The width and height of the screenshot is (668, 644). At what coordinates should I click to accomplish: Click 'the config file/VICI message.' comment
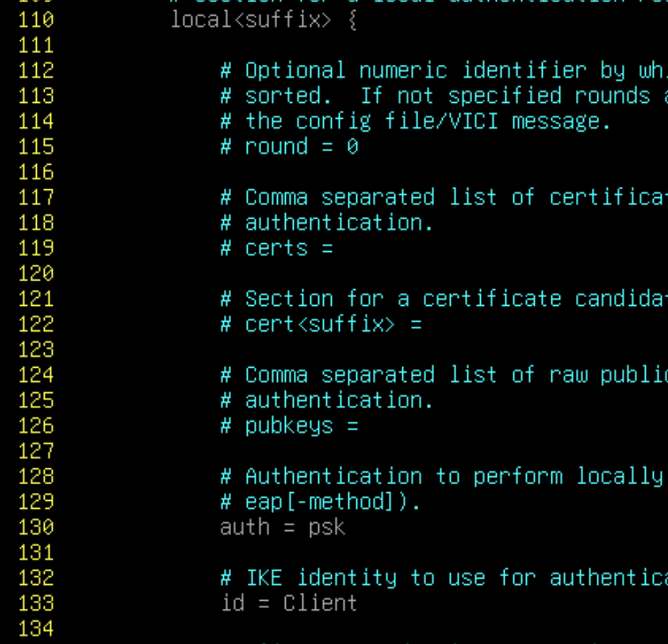tap(428, 122)
